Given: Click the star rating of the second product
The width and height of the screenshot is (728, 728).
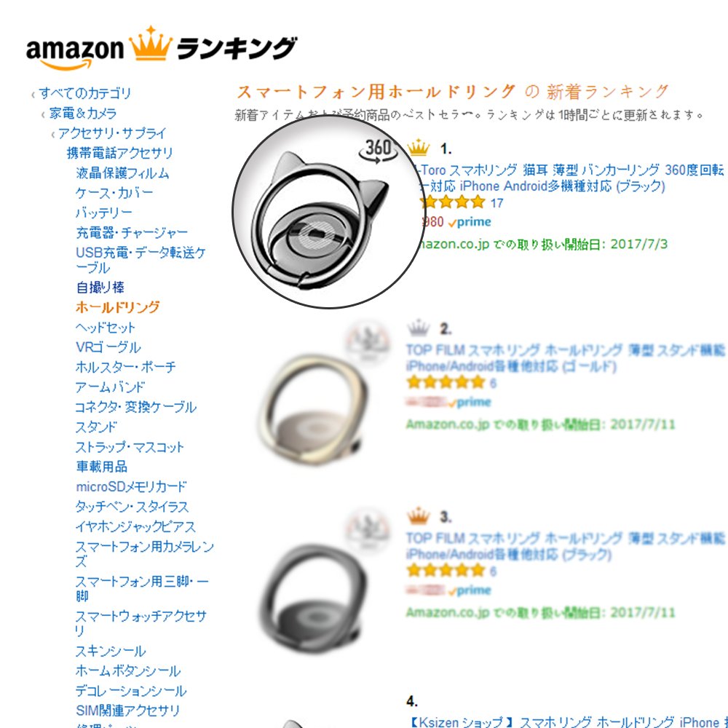Looking at the screenshot, I should (446, 383).
